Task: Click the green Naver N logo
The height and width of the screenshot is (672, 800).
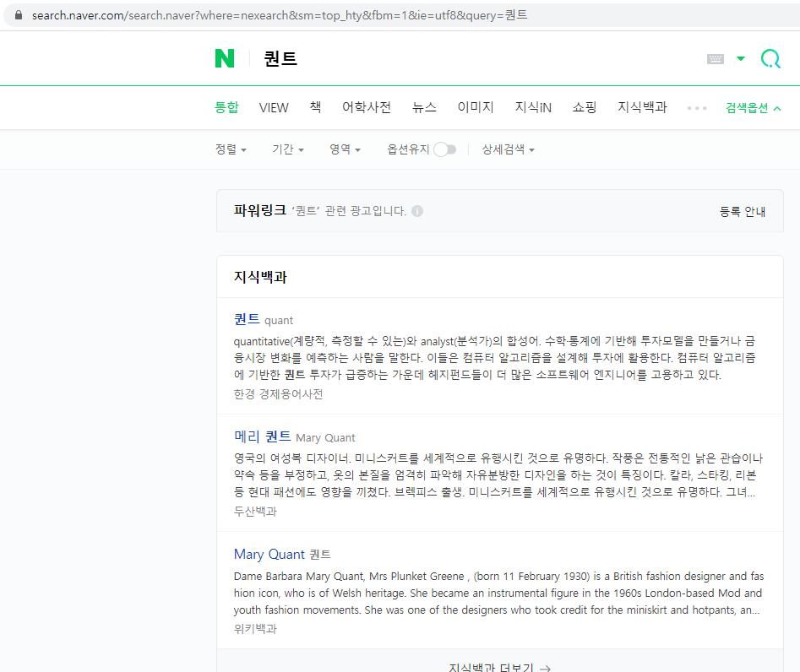Action: [225, 58]
